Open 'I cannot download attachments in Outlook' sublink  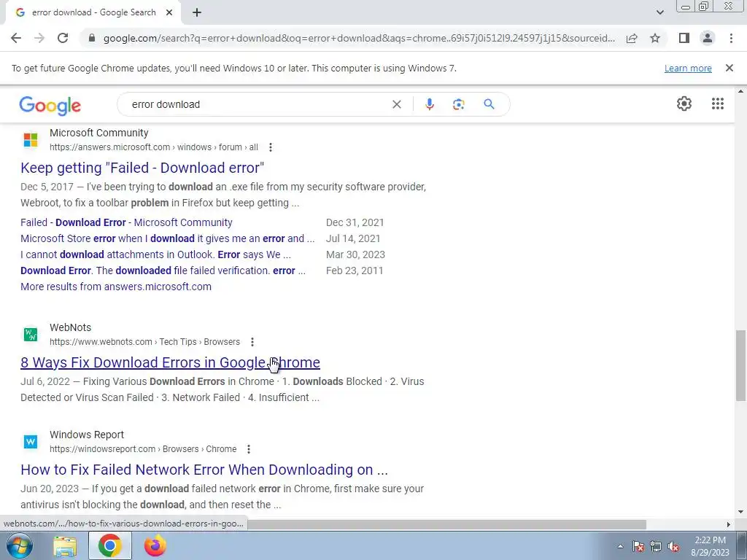pos(155,254)
